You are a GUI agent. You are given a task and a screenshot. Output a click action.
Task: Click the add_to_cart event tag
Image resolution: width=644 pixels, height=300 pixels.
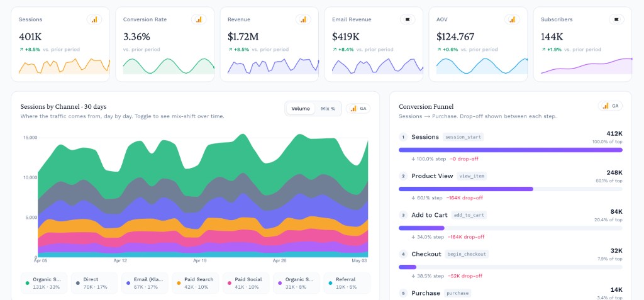click(x=469, y=215)
